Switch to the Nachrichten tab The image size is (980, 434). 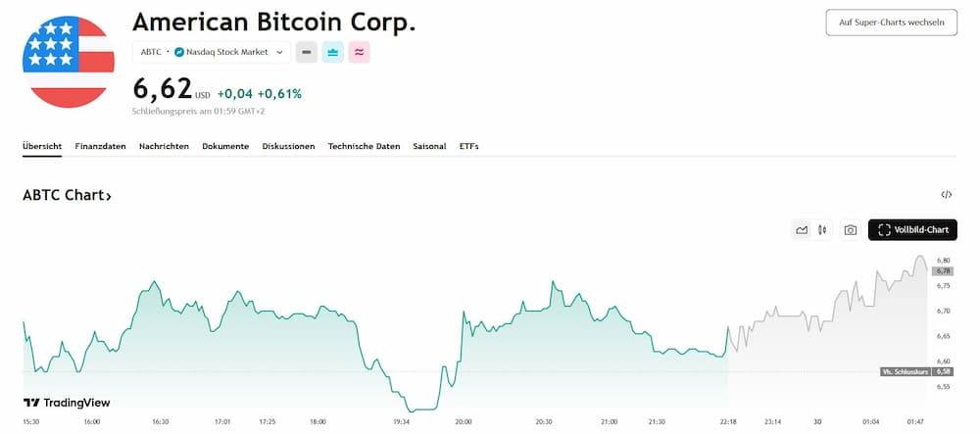[164, 146]
